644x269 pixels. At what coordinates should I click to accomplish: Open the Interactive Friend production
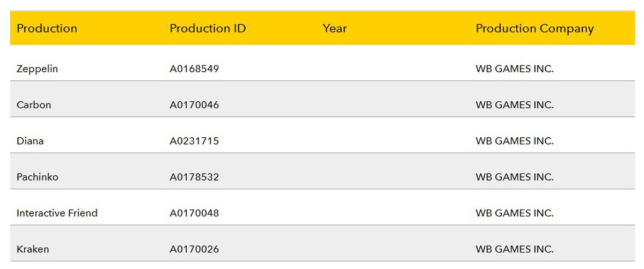click(57, 213)
